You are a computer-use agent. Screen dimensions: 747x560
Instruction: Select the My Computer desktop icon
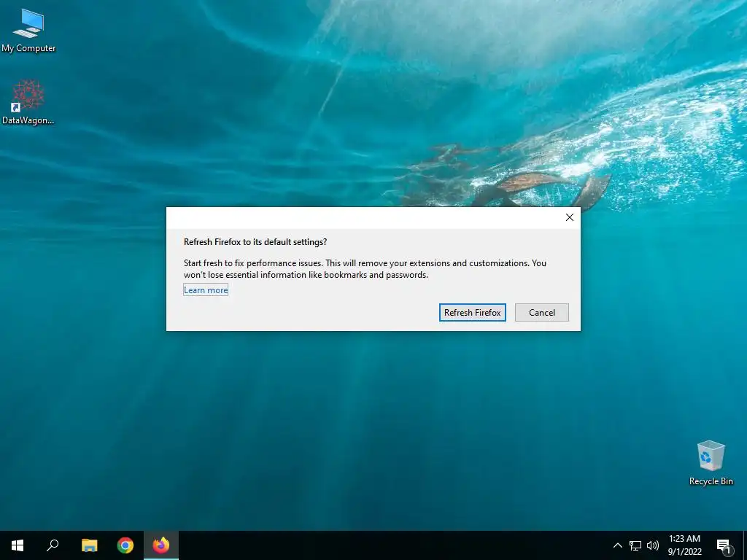(28, 31)
